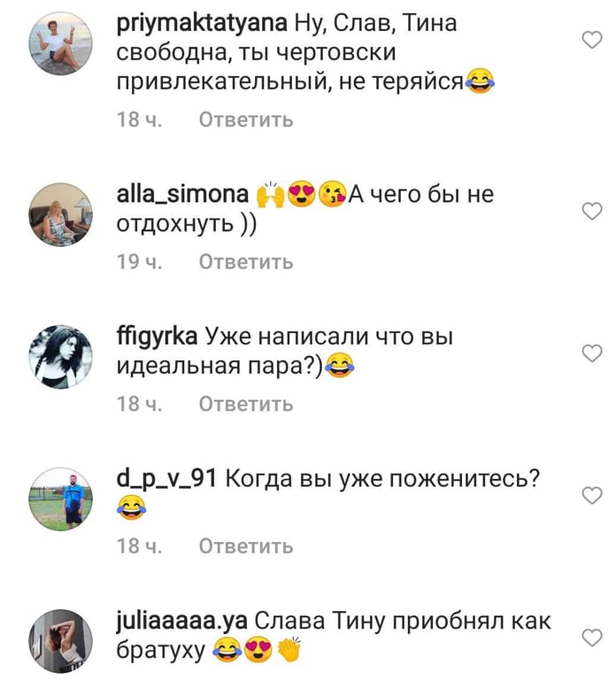The width and height of the screenshot is (616, 680).
Task: Click the 19 ч. timestamp on alla_simona's comment
Action: tap(139, 262)
